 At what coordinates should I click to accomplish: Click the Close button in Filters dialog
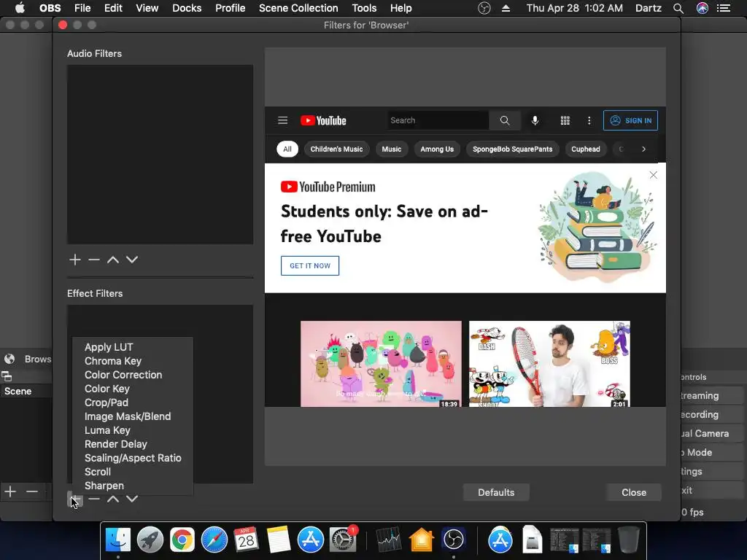[x=634, y=492]
